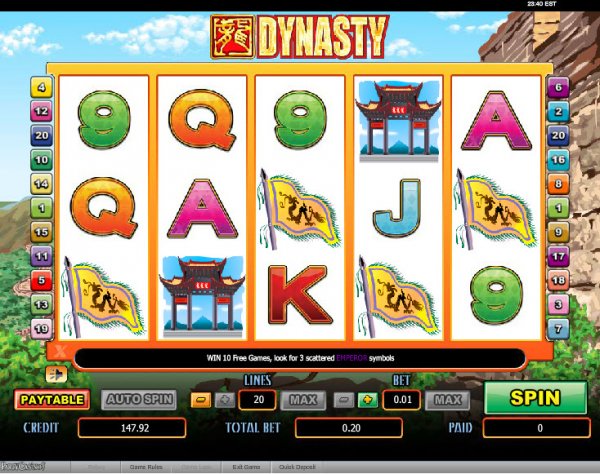Start AUTO SPIN mode
Screen dimensions: 600x474
[x=139, y=400]
